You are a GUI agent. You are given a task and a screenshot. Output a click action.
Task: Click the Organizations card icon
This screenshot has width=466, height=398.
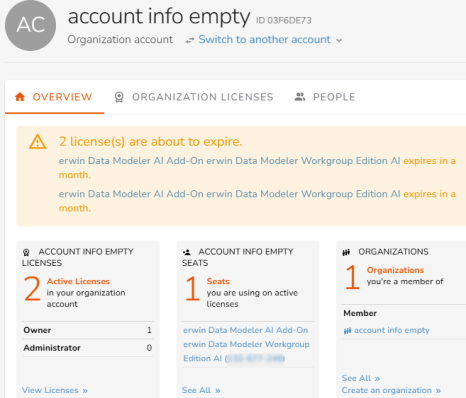point(346,252)
